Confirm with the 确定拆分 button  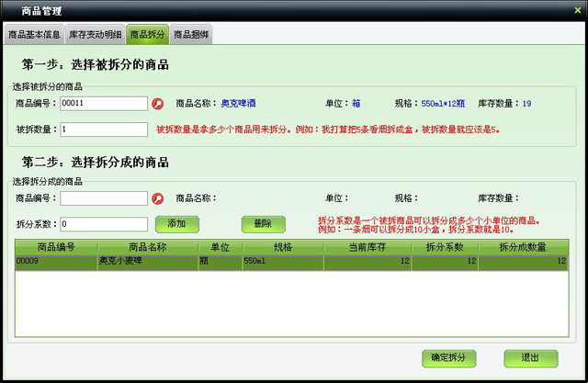pos(447,357)
